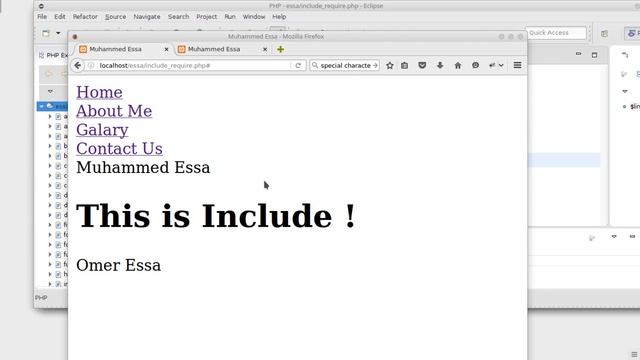Click the 'Muhammed Essa' page text
The image size is (640, 360).
(143, 167)
